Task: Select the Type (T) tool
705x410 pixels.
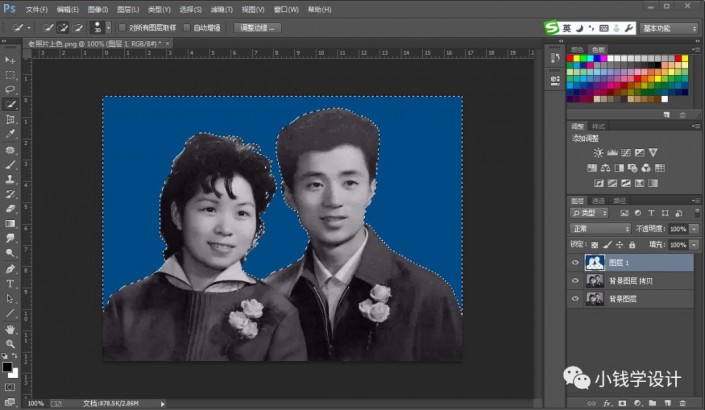Action: click(x=10, y=283)
